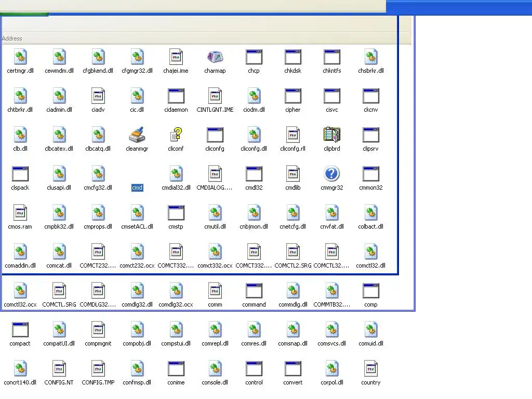
Task: Open the charmap character map icon
Action: (215, 57)
